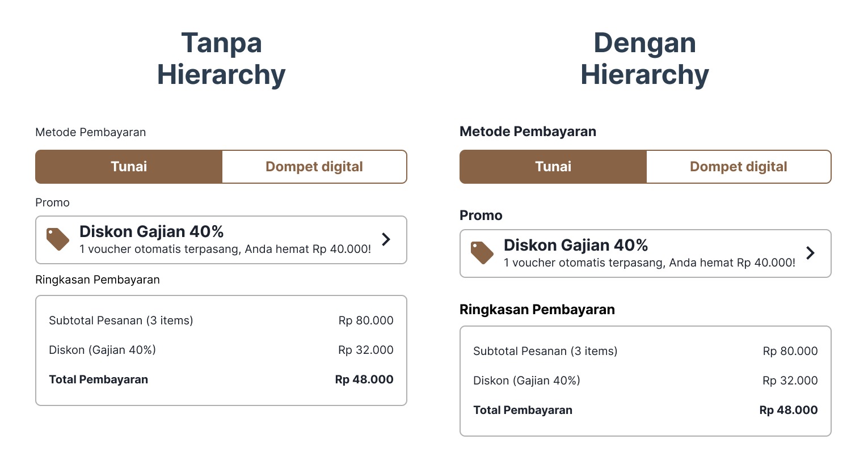Click Subtotal Pesanan row in Tanpa Hierarchy summary

point(121,320)
